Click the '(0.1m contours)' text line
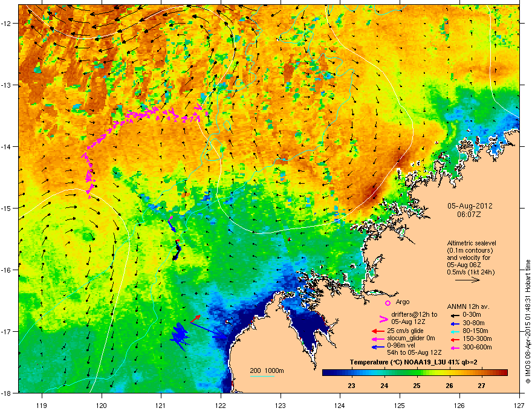Image resolution: width=532 pixels, height=411 pixels. [x=470, y=251]
